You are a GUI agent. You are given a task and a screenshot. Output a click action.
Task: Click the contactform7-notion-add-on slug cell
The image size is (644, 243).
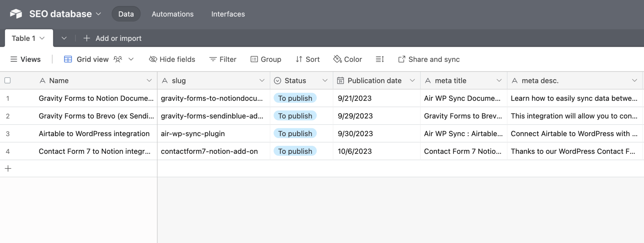[214, 151]
